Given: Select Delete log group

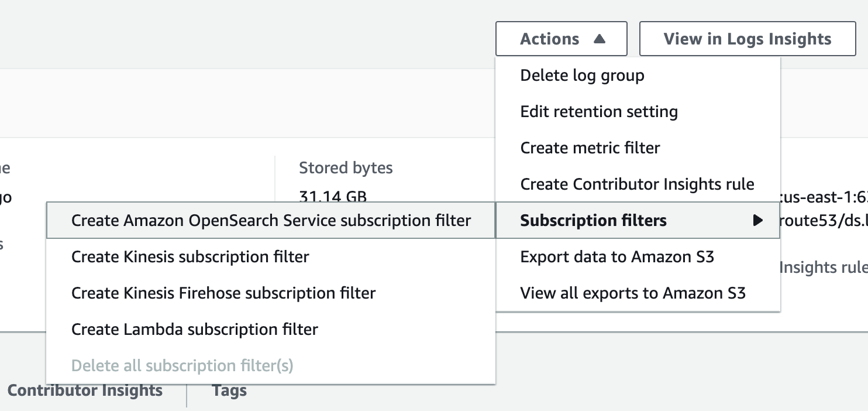Looking at the screenshot, I should (582, 76).
